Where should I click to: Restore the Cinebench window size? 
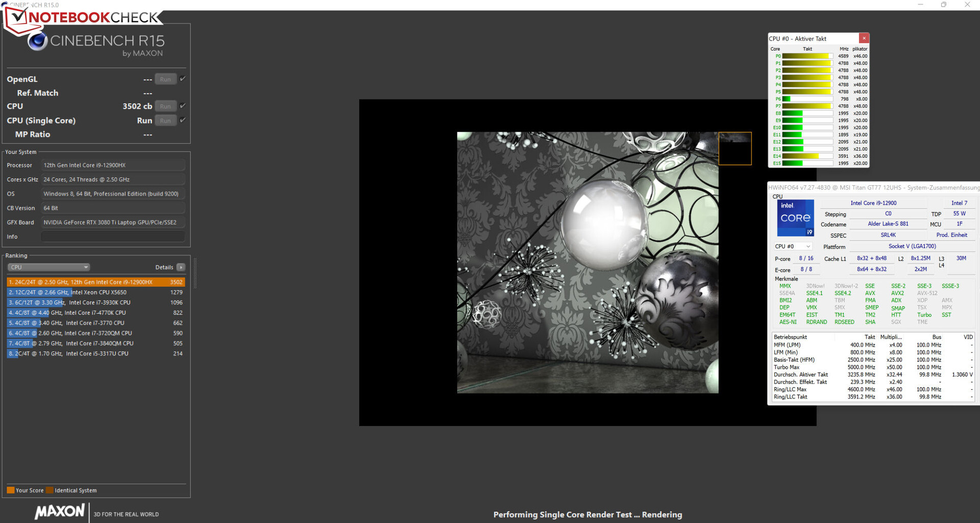click(x=944, y=5)
